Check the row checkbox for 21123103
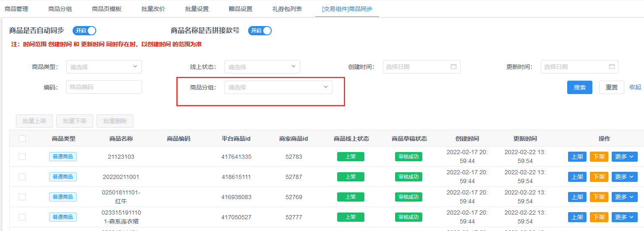The height and width of the screenshot is (231, 644). coord(22,157)
